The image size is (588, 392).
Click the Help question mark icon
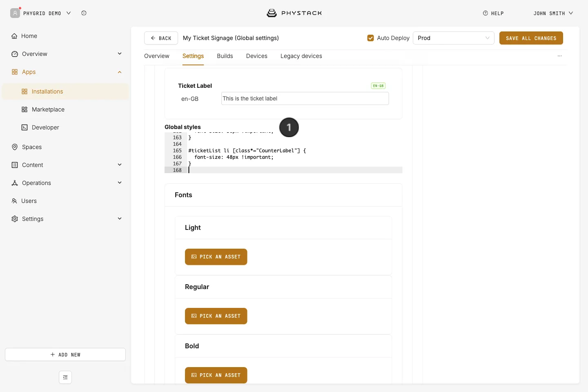point(486,13)
